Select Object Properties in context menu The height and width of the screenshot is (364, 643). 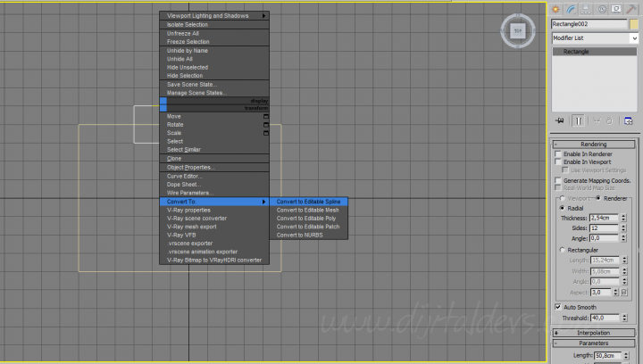tap(191, 167)
